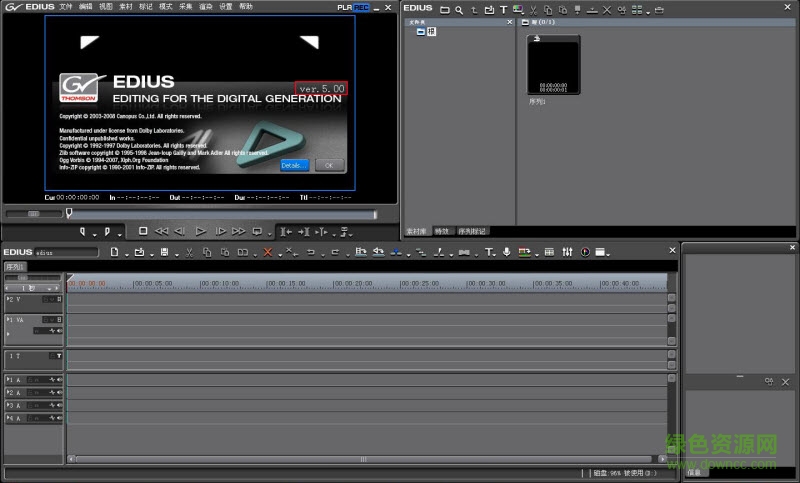
Task: Click the voice-over microphone icon
Action: click(x=506, y=252)
